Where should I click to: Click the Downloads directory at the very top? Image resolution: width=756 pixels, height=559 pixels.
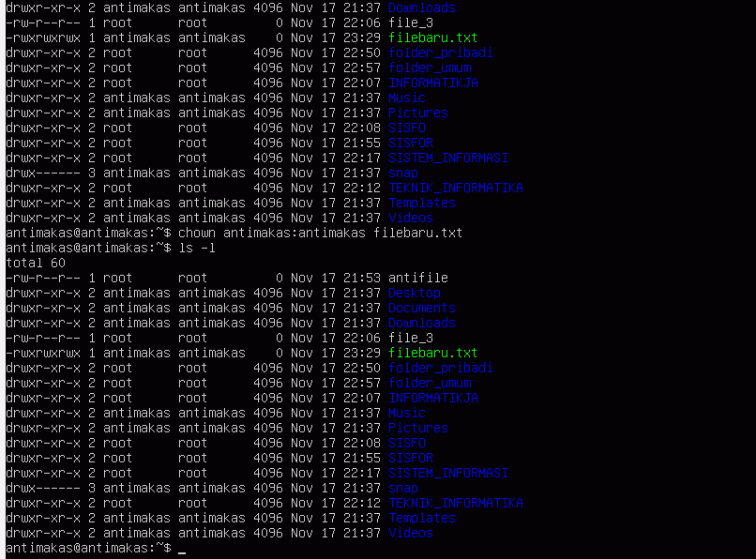click(422, 8)
